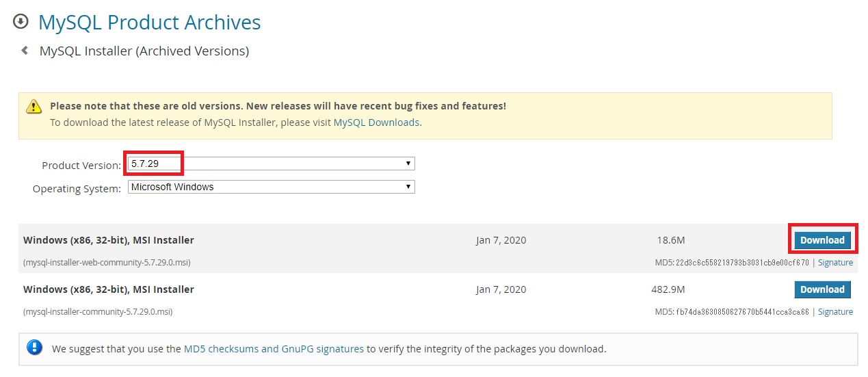This screenshot has width=868, height=377.
Task: Open the MySQL Downloads link in the notice
Action: [376, 122]
